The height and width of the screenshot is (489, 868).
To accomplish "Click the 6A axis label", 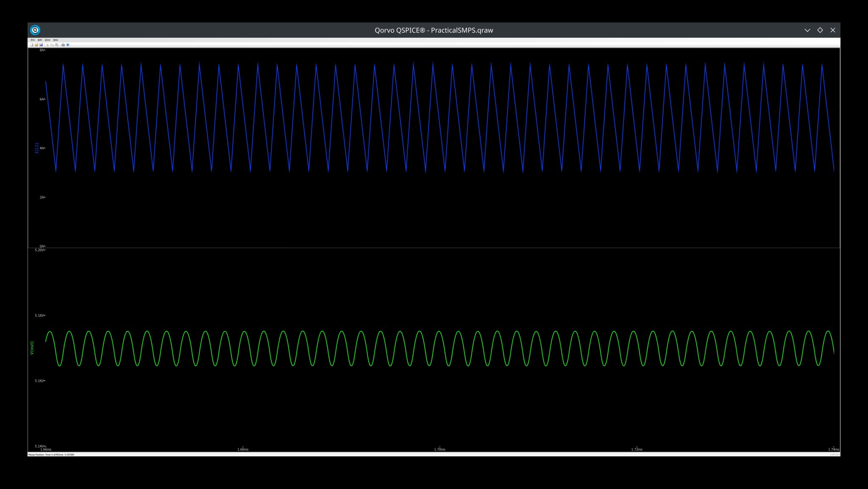I will point(42,99).
